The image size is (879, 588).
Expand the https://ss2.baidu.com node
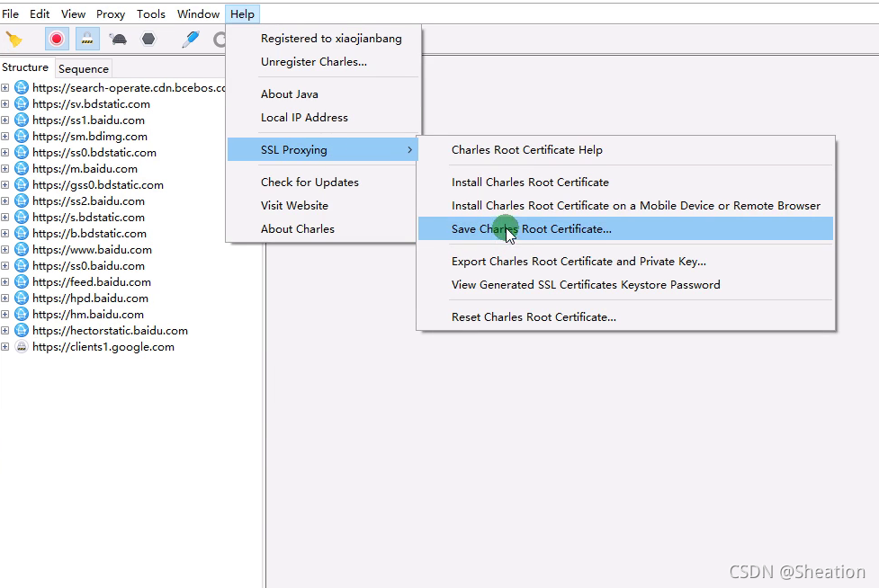coord(5,201)
